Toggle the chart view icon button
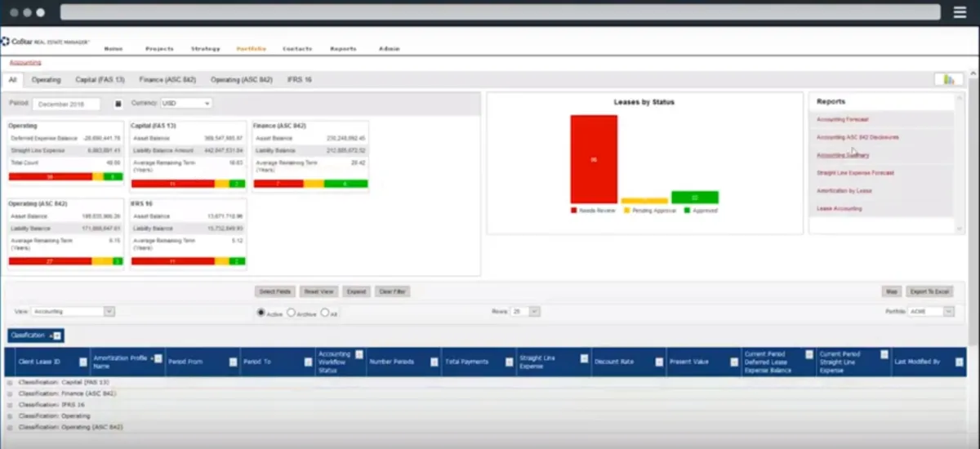 click(949, 79)
